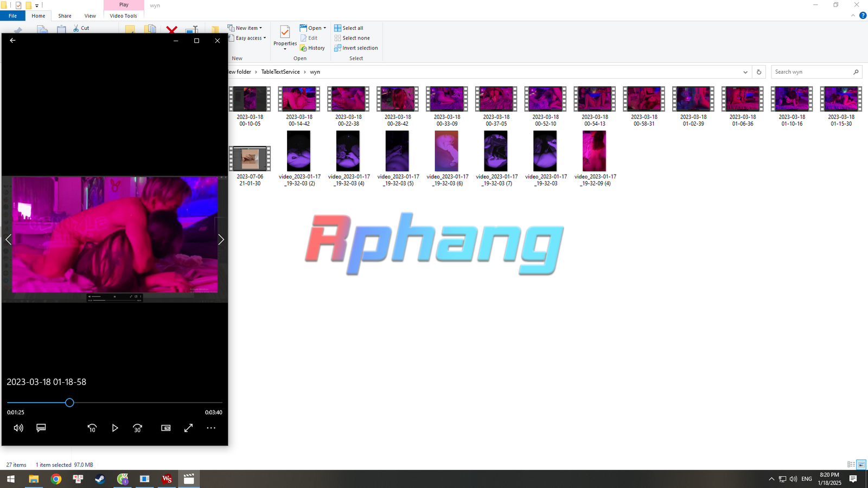
Task: Collapse the Explorer ribbon with the chevron
Action: 853,16
